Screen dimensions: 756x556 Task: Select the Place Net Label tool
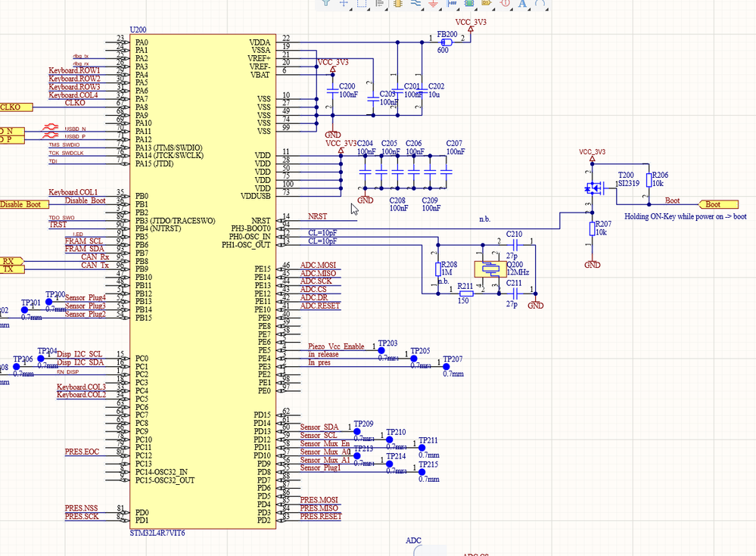(451, 3)
